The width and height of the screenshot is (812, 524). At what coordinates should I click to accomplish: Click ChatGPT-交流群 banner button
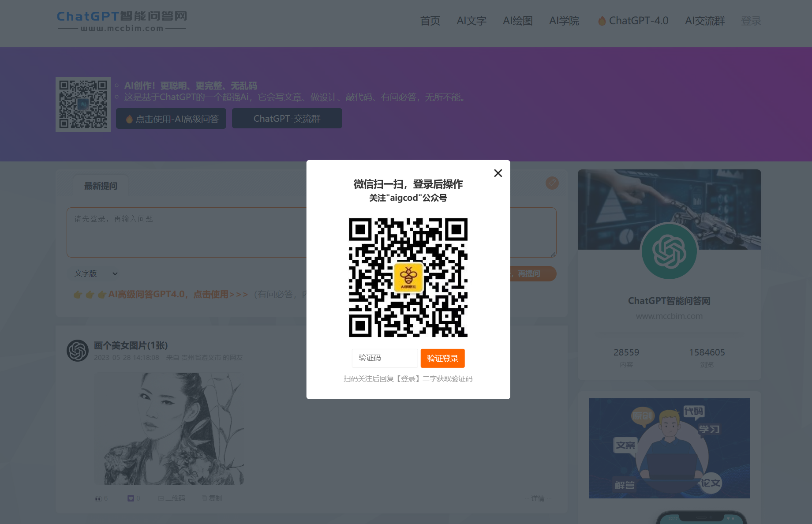point(287,119)
